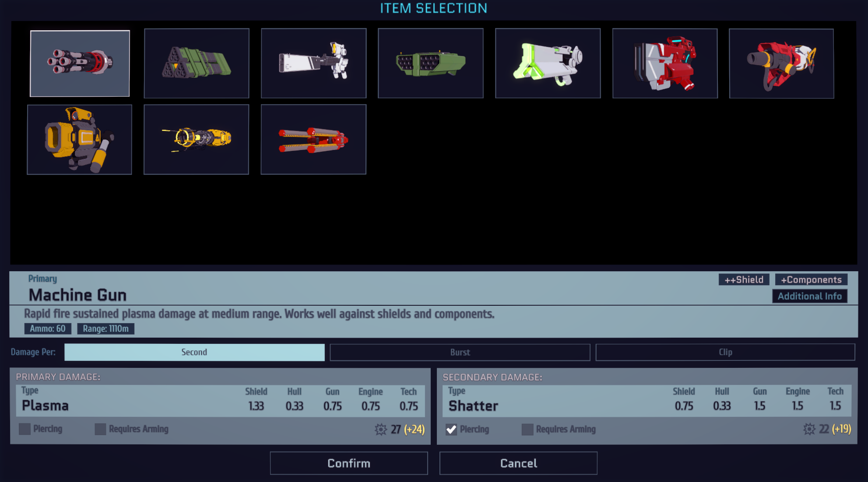This screenshot has height=482, width=868.
Task: Click Shatter Shield value 0.75
Action: pos(684,406)
